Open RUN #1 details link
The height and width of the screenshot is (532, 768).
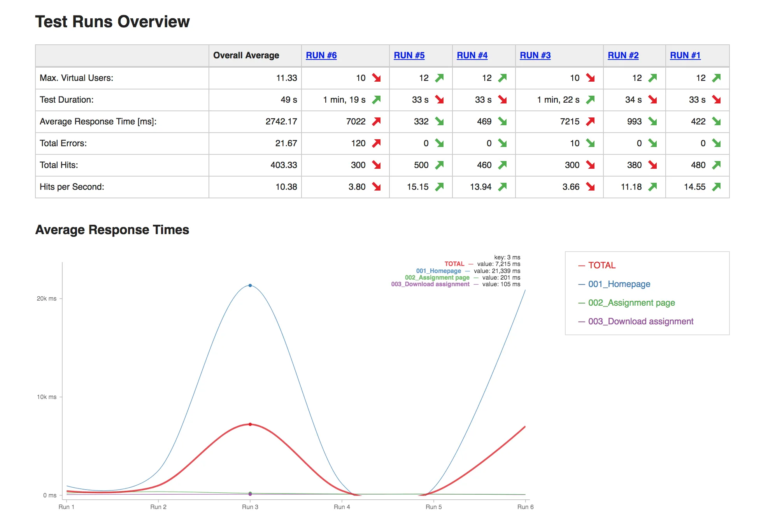click(x=685, y=55)
